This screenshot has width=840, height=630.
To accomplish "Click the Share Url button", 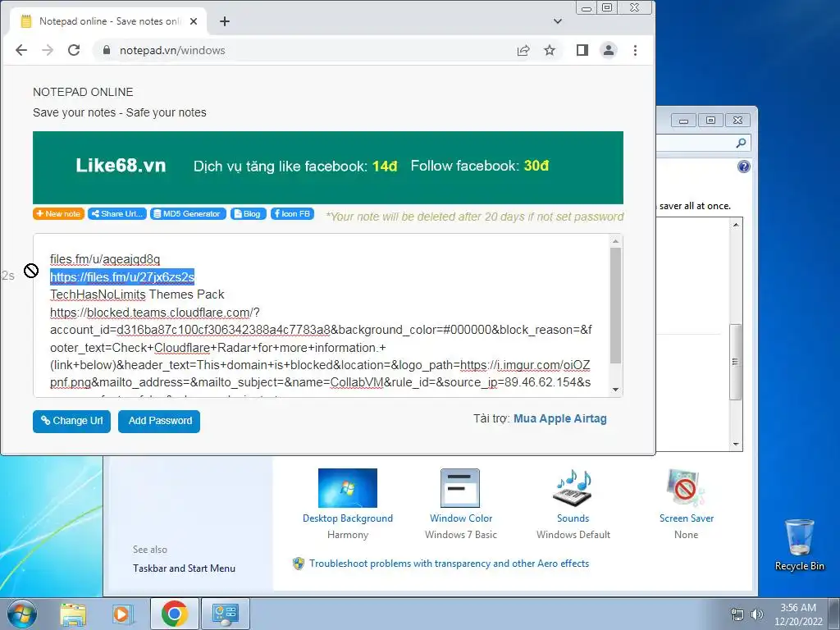I will point(117,214).
